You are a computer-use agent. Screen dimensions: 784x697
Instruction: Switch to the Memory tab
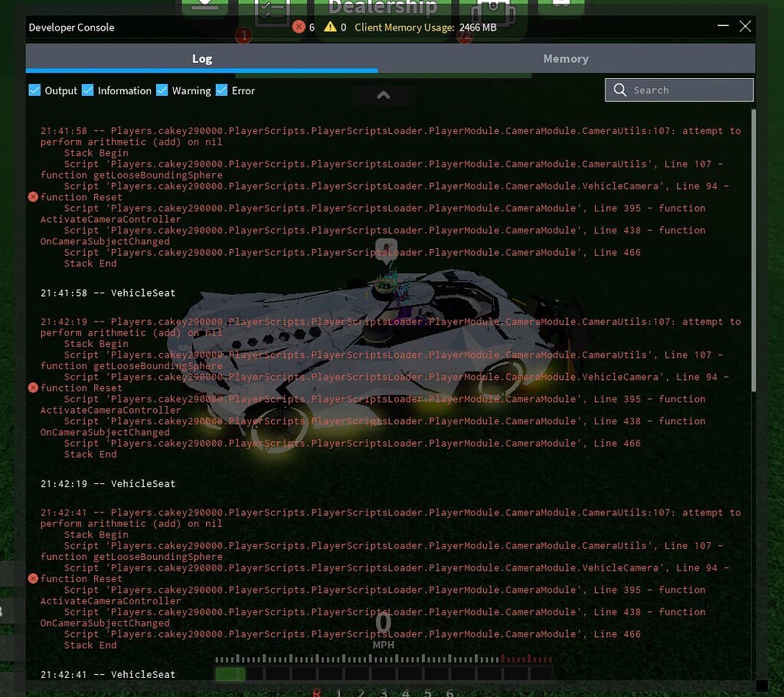click(566, 58)
